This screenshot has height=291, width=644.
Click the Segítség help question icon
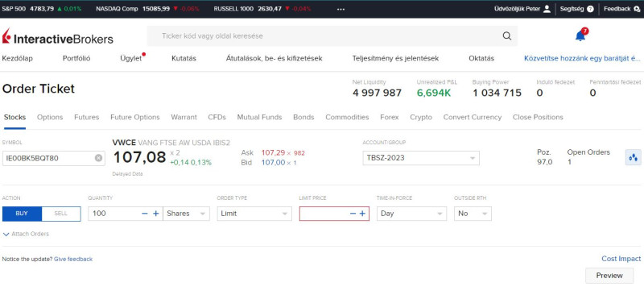click(590, 9)
